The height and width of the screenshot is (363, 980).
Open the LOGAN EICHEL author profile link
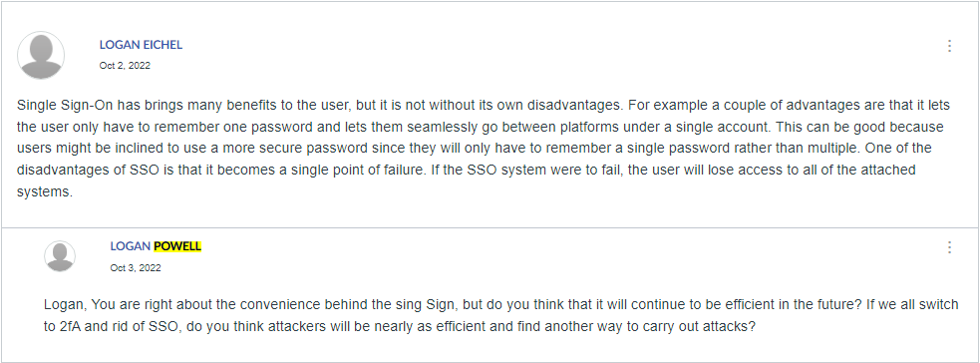click(x=141, y=45)
